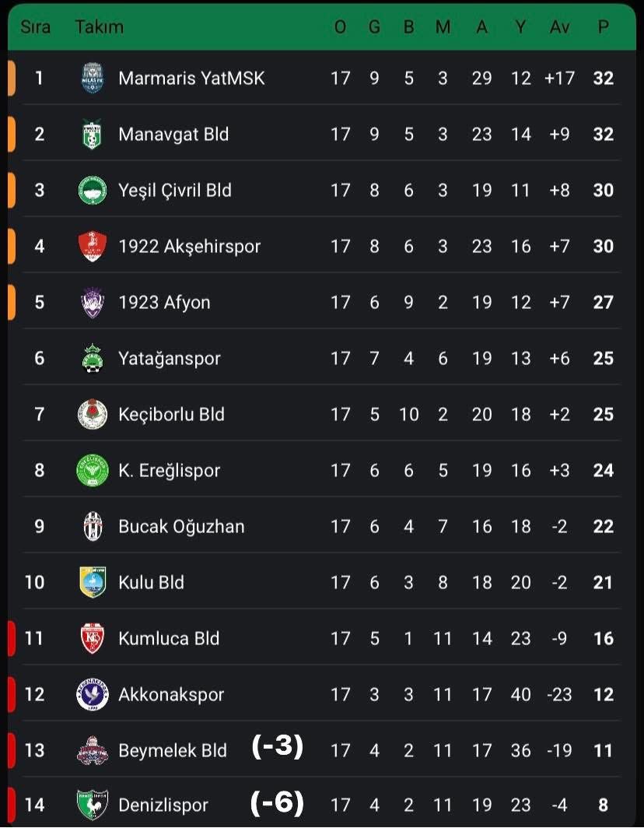Click the Sıra column header
Screen dimensions: 644x828
click(35, 26)
